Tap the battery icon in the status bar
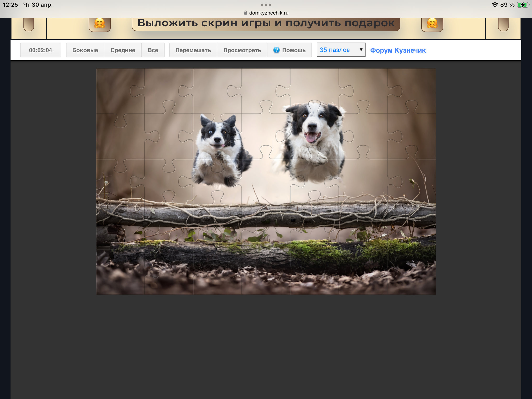 click(x=523, y=5)
